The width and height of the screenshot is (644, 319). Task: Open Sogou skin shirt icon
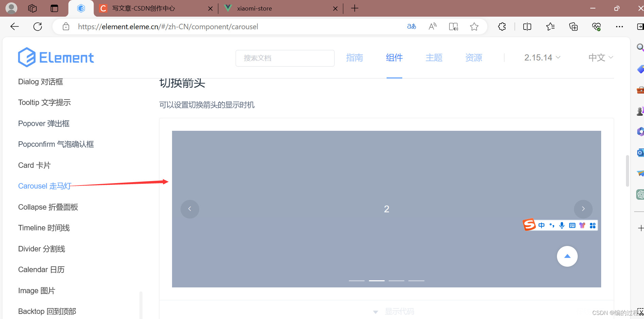[x=582, y=225]
